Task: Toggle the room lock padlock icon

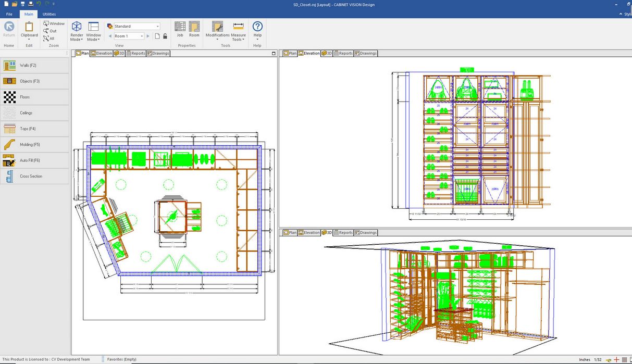Action: point(165,36)
